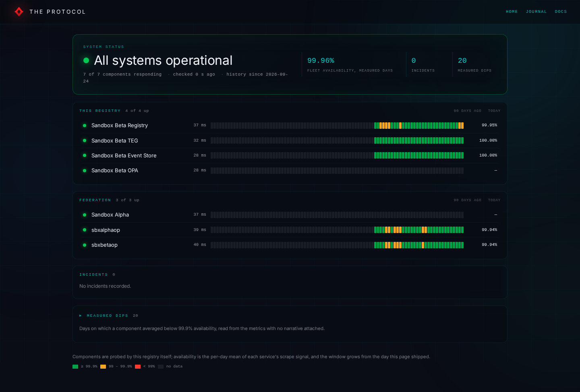The image size is (580, 392).
Task: Click the sbxbetaop status dot
Action: coord(85,245)
